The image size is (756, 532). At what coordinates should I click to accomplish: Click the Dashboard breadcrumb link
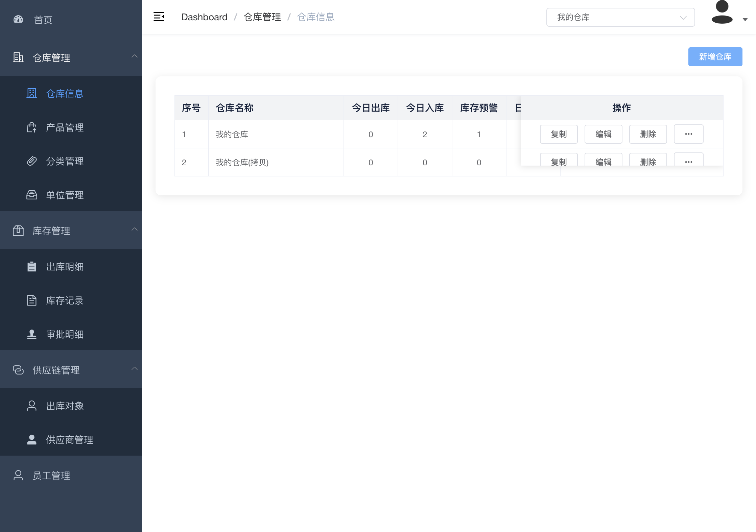point(204,17)
